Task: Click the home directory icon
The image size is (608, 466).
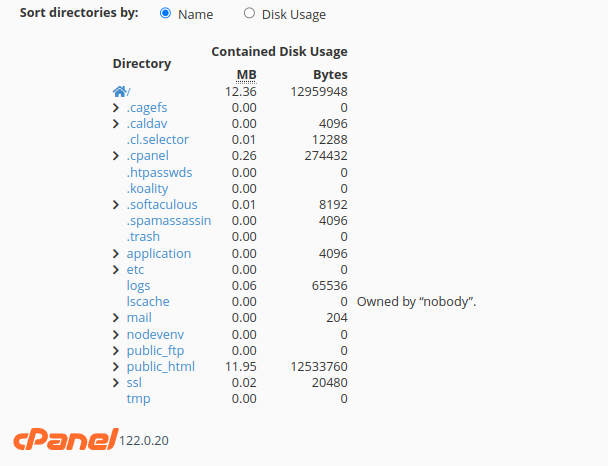Action: tap(119, 91)
